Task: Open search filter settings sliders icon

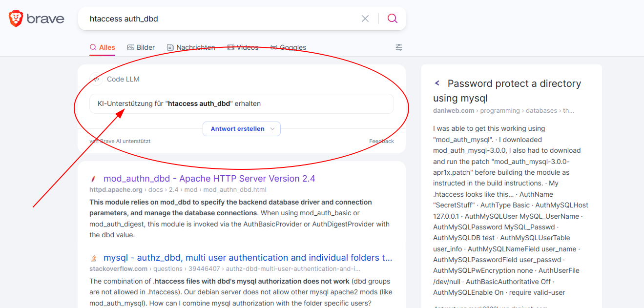Action: pyautogui.click(x=399, y=47)
